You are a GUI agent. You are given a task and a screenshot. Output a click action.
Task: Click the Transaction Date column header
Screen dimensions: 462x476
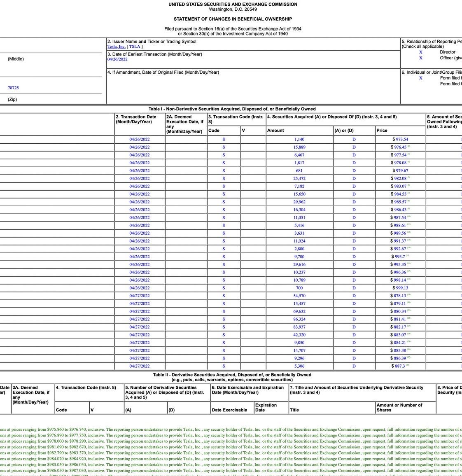(136, 119)
